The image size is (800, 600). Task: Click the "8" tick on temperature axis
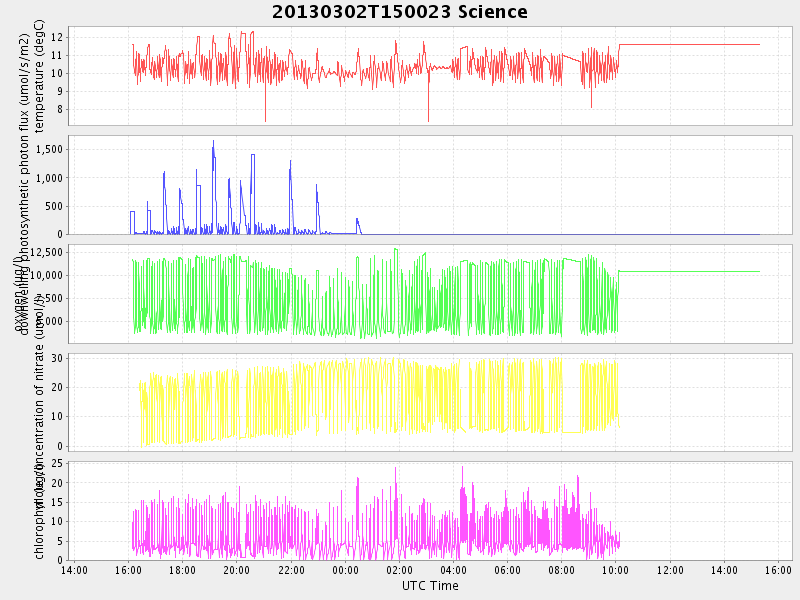click(x=60, y=109)
